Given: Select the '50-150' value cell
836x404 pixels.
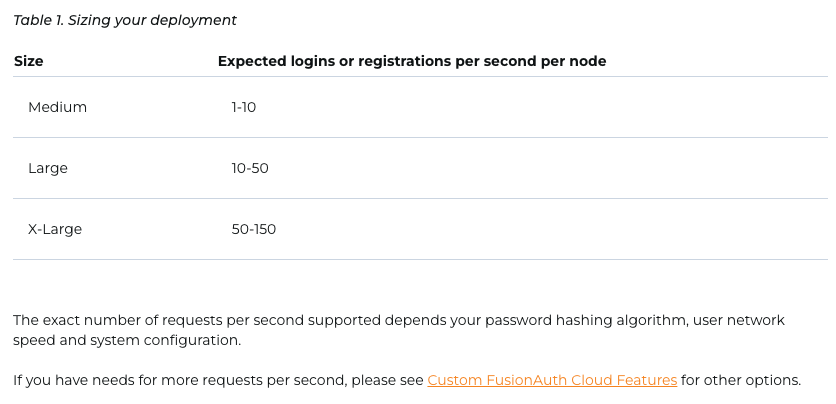Looking at the screenshot, I should pos(254,229).
